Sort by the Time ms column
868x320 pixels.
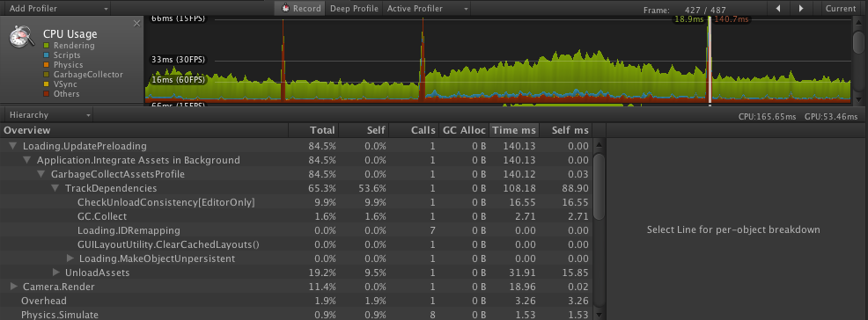click(x=514, y=130)
